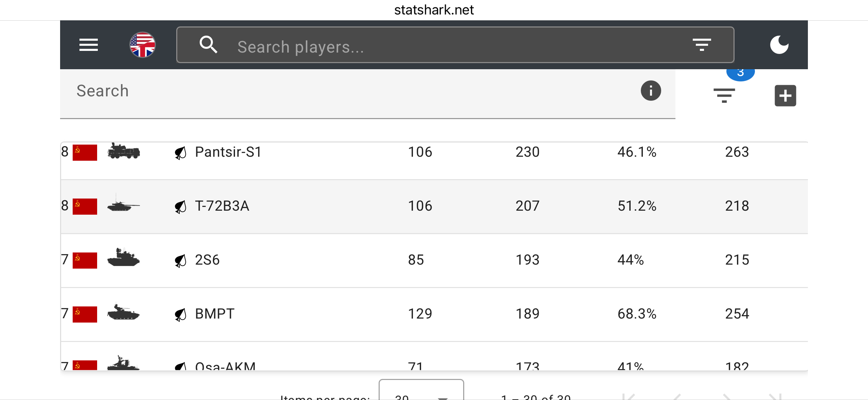Screen dimensions: 868x400
Task: Open the Pantsir-S1 vehicle entry
Action: coord(228,152)
